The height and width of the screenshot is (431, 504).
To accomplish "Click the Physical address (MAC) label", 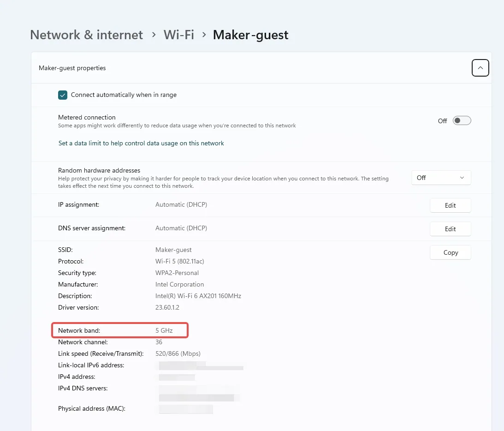I will (92, 408).
